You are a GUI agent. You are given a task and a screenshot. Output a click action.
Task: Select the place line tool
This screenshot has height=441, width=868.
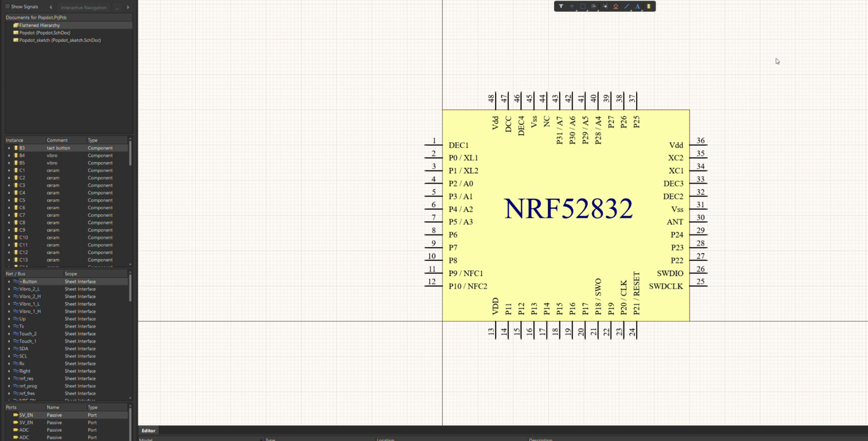point(627,6)
